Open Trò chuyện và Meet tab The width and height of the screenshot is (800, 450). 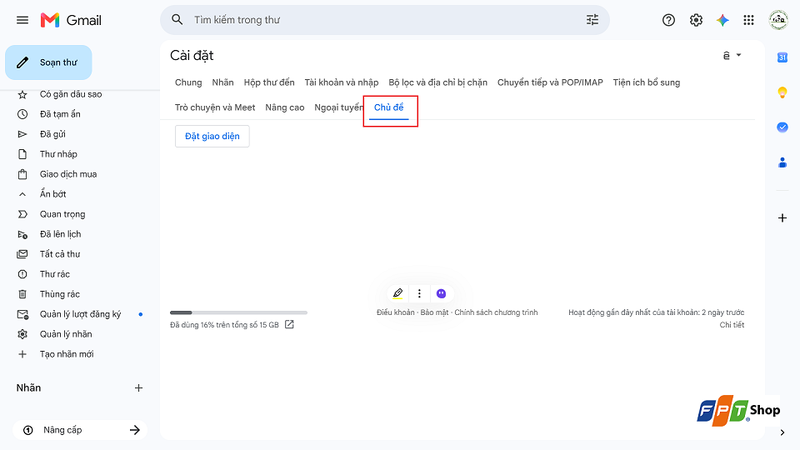pos(215,107)
